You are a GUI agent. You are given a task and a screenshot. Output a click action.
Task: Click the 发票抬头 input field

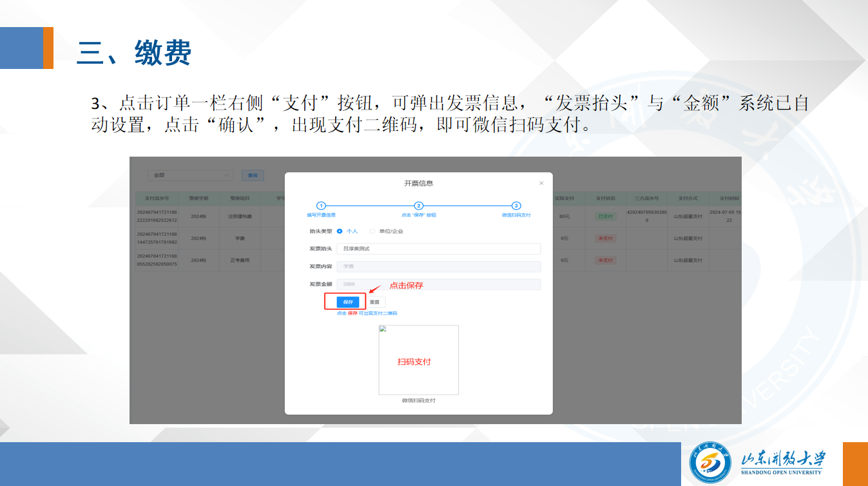point(438,249)
